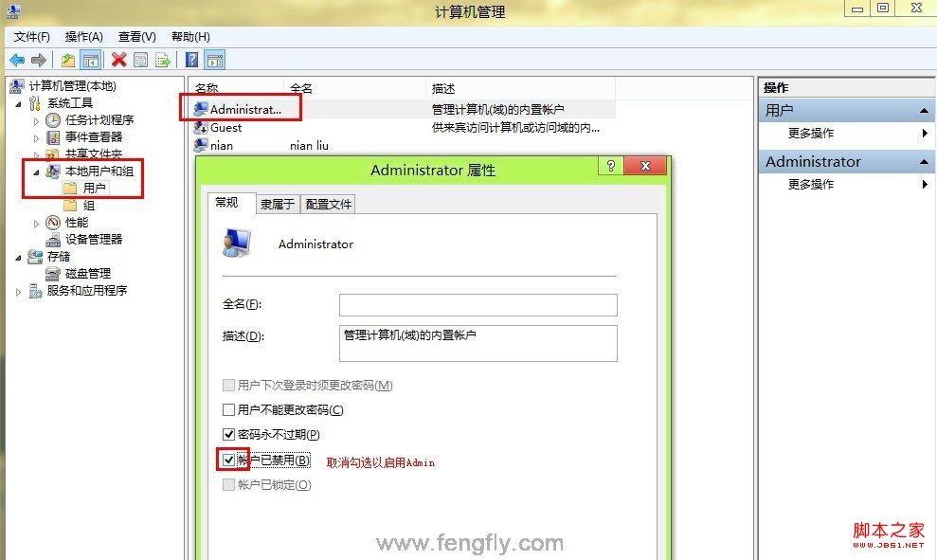The image size is (937, 560).
Task: Collapse the 系统工具 tree node
Action: (18, 104)
